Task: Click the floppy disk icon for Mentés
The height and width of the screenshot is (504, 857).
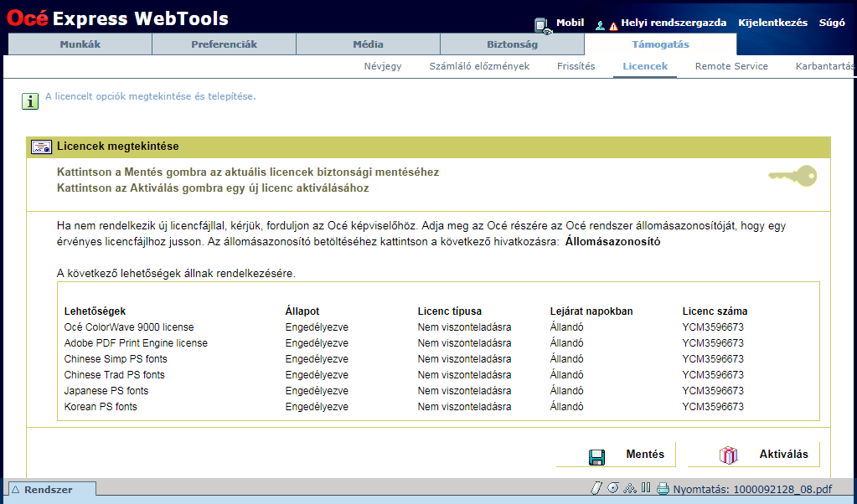Action: [x=596, y=457]
